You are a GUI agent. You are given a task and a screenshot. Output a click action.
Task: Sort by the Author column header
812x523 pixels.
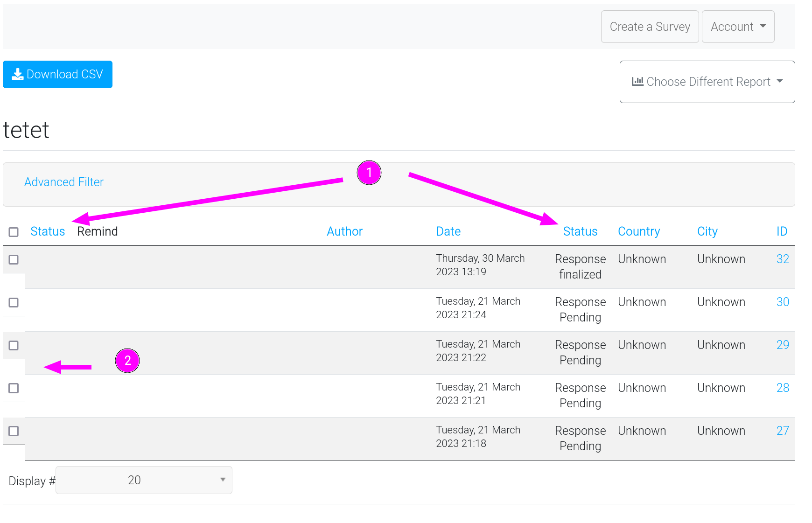[x=344, y=231]
